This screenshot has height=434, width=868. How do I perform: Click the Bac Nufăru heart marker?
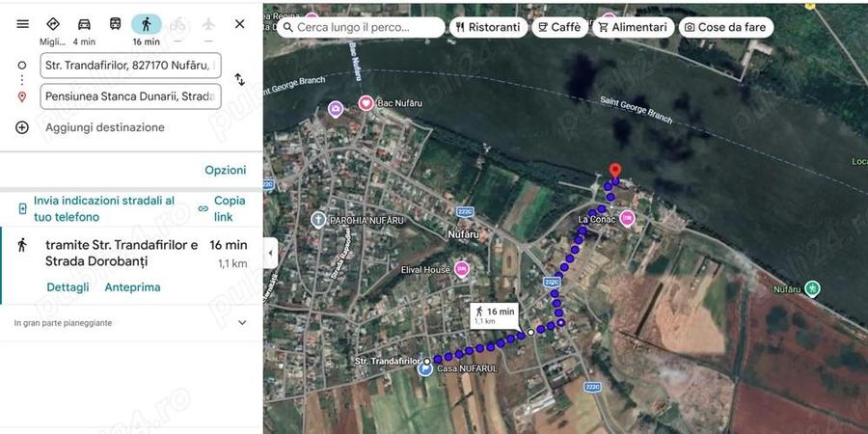click(x=366, y=103)
